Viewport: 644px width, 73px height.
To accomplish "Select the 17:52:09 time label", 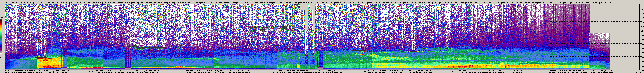I will (x=505, y=2).
